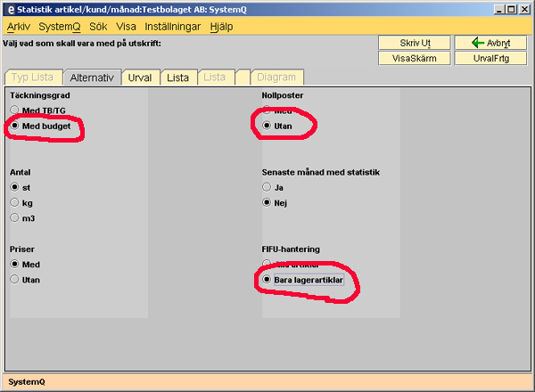The image size is (535, 392).
Task: Click the Skriv Ut button
Action: 415,43
